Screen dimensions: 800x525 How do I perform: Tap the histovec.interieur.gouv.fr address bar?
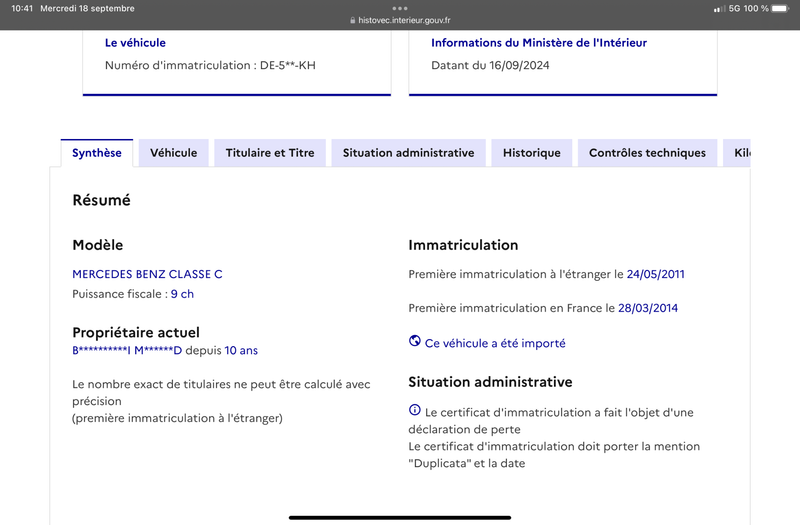click(400, 20)
